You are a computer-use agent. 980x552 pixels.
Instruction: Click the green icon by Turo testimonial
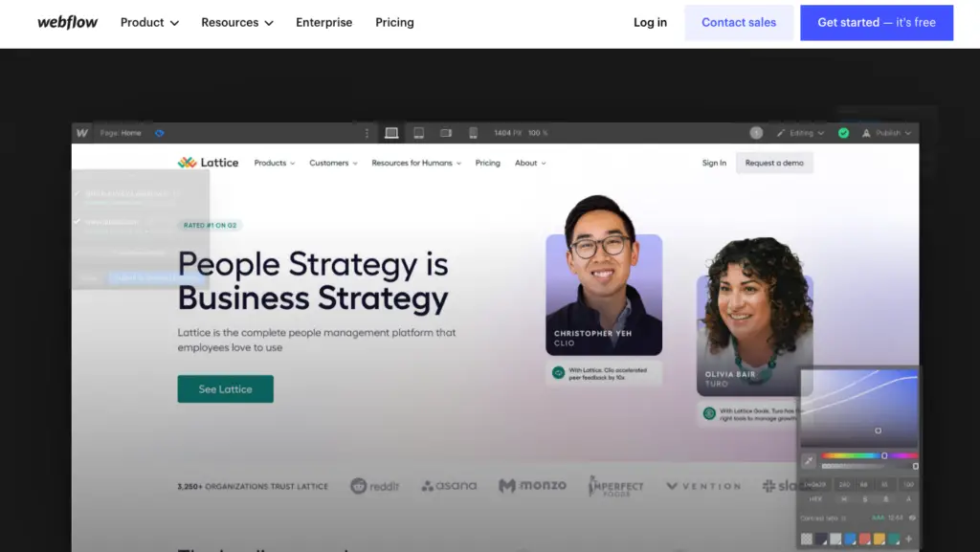click(709, 413)
